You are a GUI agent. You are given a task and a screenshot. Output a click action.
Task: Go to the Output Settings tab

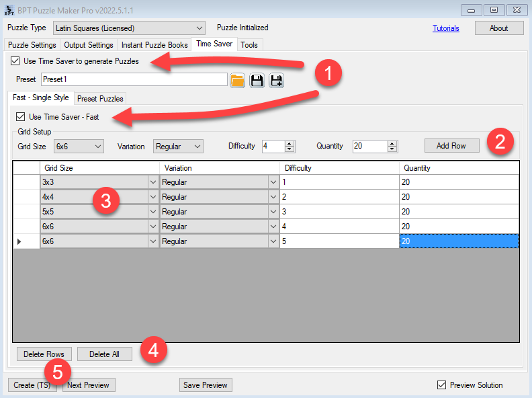(x=89, y=45)
